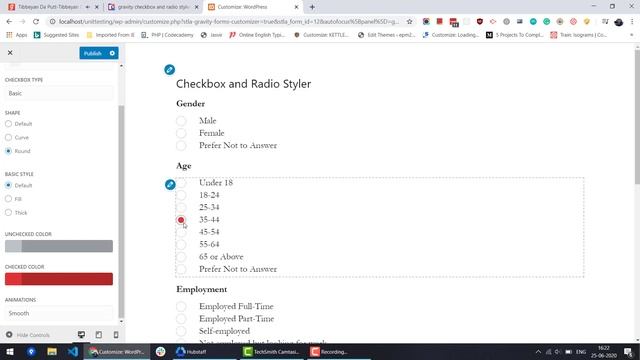This screenshot has width=640, height=360.
Task: Select the Female gender option
Action: tap(181, 133)
